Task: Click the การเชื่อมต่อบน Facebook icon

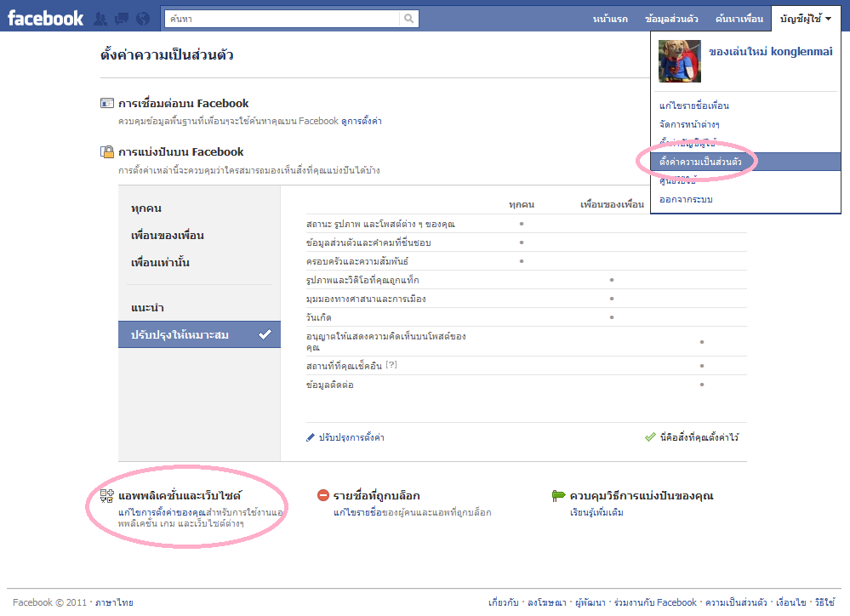Action: click(x=107, y=103)
